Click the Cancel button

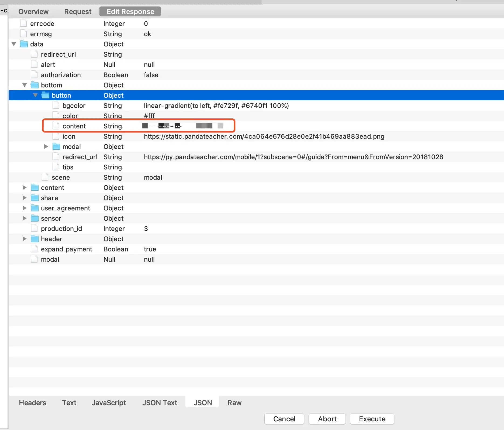point(284,419)
